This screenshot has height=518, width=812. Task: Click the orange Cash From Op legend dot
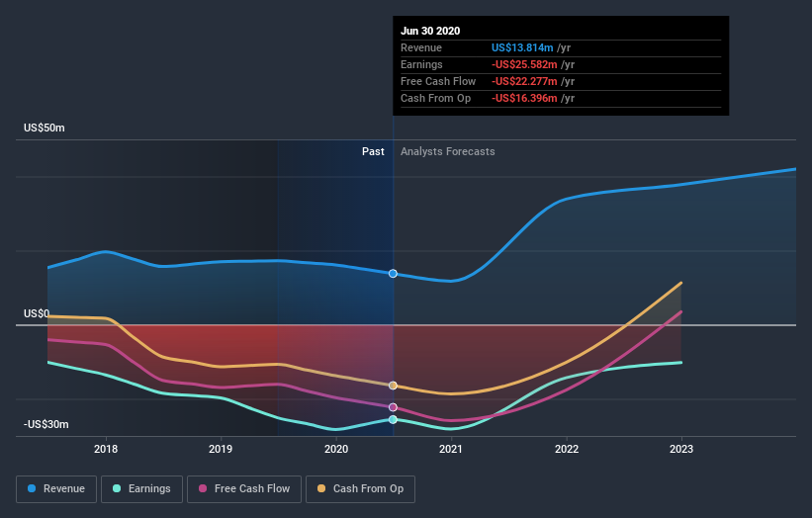coord(321,488)
